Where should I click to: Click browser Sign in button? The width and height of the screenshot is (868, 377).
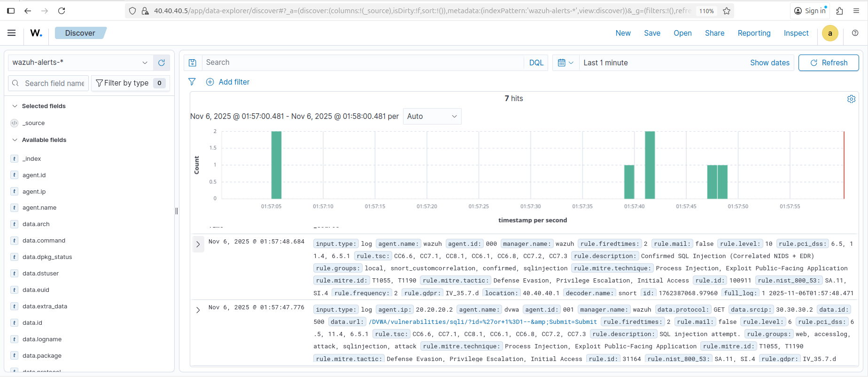coord(810,11)
